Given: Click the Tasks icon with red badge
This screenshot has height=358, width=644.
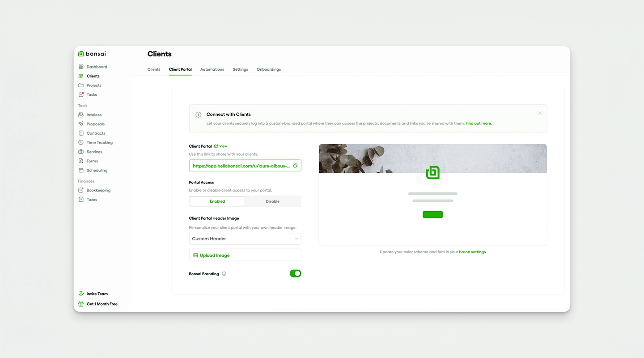Looking at the screenshot, I should tap(81, 94).
